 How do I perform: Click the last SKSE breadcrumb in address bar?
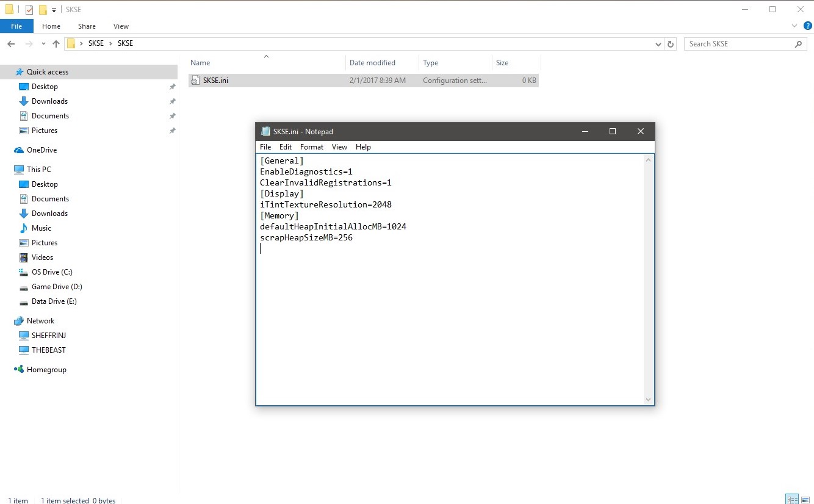point(125,44)
